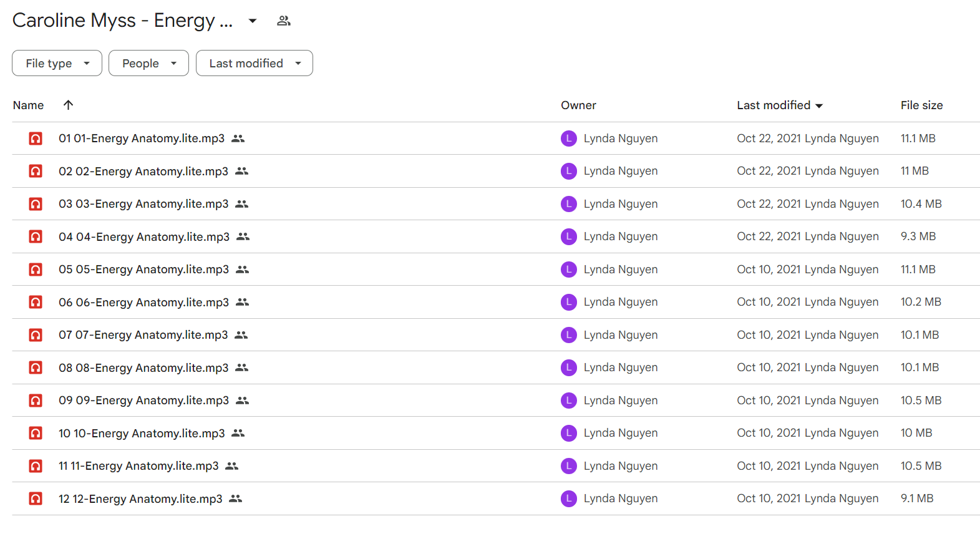Click audio icon of 10 10-Energy Anatomy.lite.mp3
The image size is (980, 549).
36,433
